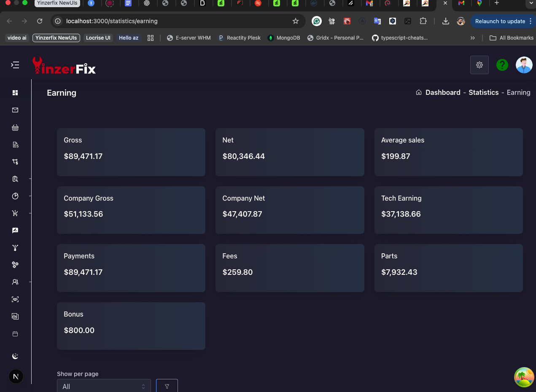
Task: Toggle dark mode with the moon icon
Action: tap(15, 356)
